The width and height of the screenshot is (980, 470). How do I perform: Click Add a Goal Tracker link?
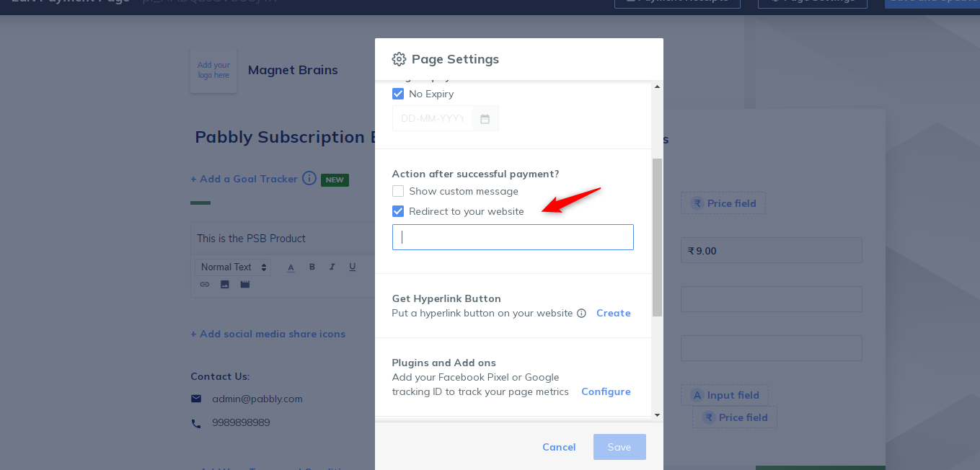click(244, 179)
